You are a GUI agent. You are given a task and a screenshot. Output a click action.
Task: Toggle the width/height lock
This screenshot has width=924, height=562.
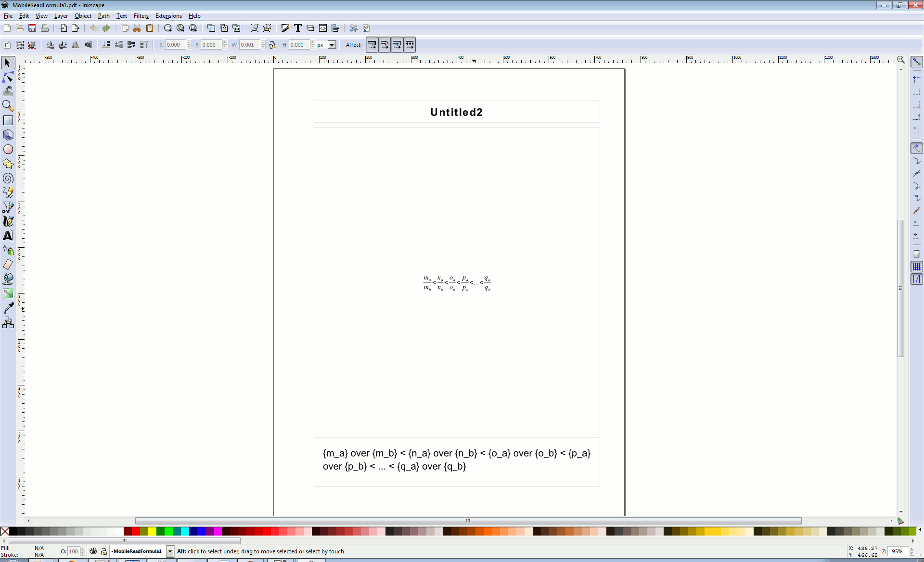click(272, 45)
